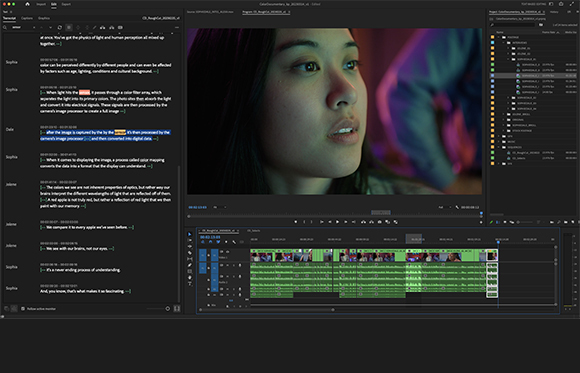The width and height of the screenshot is (580, 373).
Task: Click the transcript search field containing sensor
Action: click(x=21, y=27)
